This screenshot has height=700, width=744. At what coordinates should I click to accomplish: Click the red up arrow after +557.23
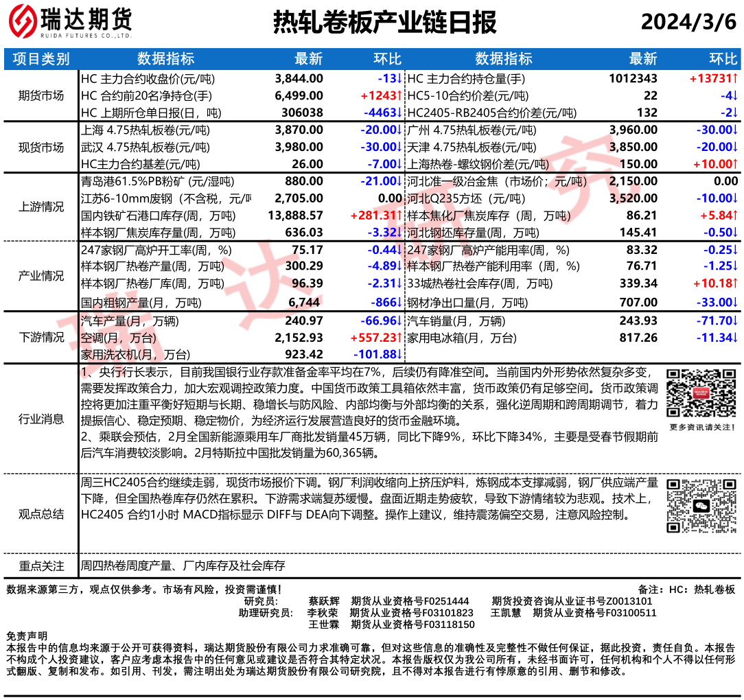tap(399, 338)
